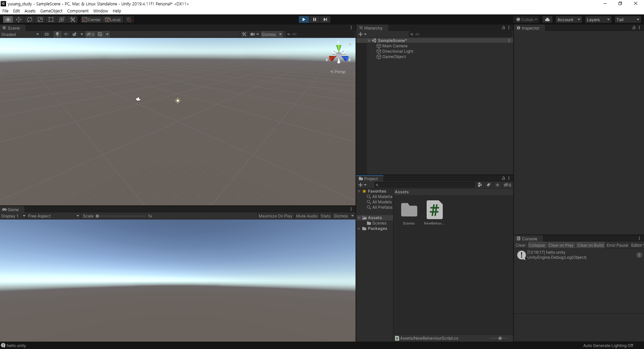Open component editor tools panel icon

point(244,34)
